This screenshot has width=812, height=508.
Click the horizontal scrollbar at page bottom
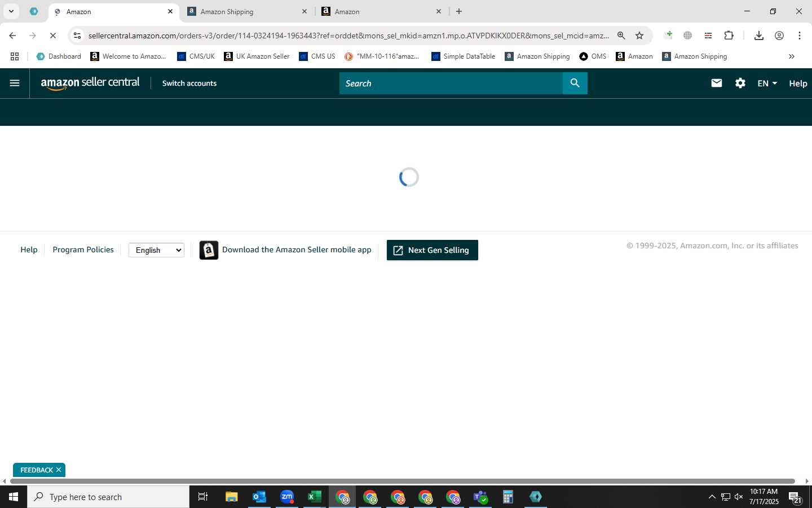(x=403, y=481)
